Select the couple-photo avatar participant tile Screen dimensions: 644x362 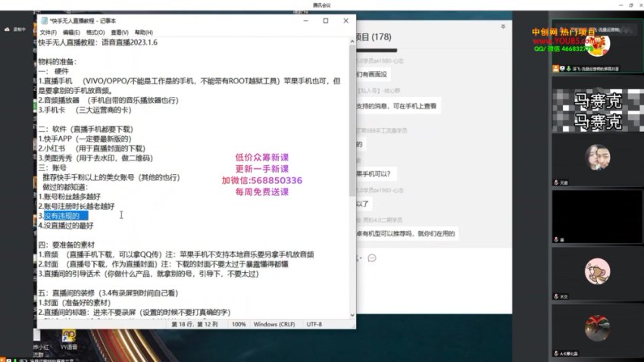click(597, 159)
